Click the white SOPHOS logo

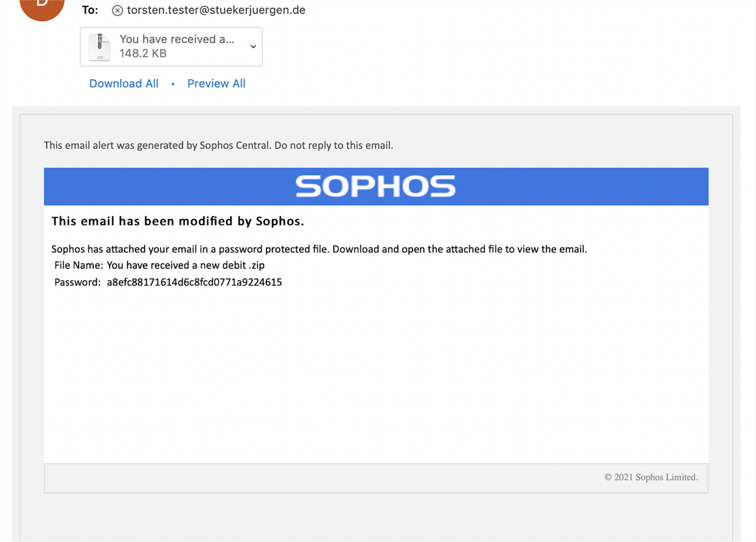(x=376, y=186)
